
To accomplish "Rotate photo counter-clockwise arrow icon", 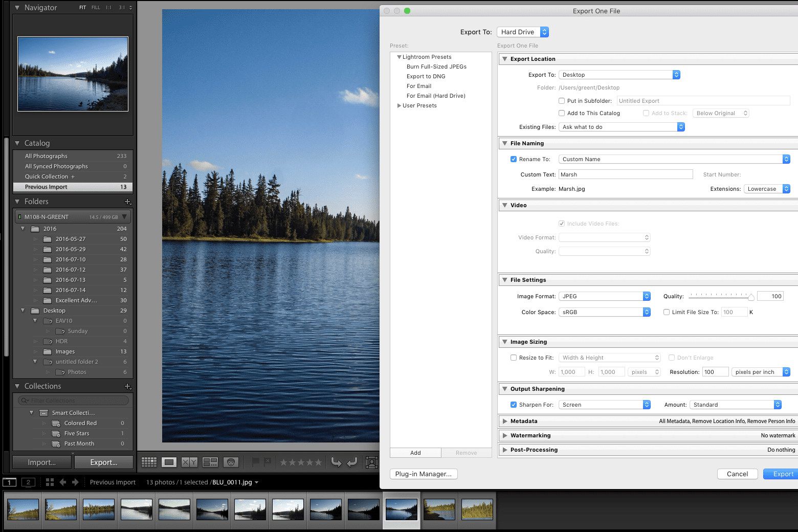I will (x=336, y=462).
